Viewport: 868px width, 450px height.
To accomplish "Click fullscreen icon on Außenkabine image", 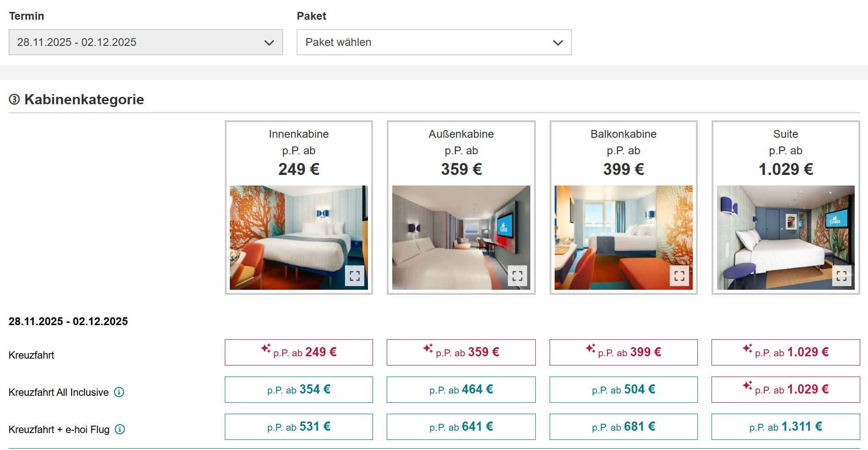I will point(517,276).
